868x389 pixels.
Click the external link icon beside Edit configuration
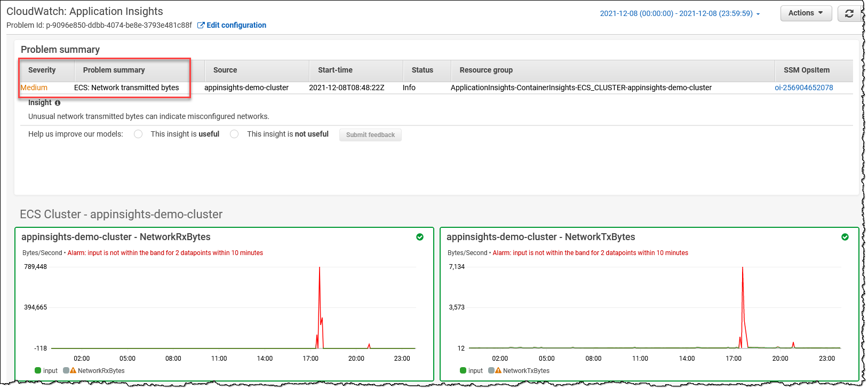tap(201, 25)
